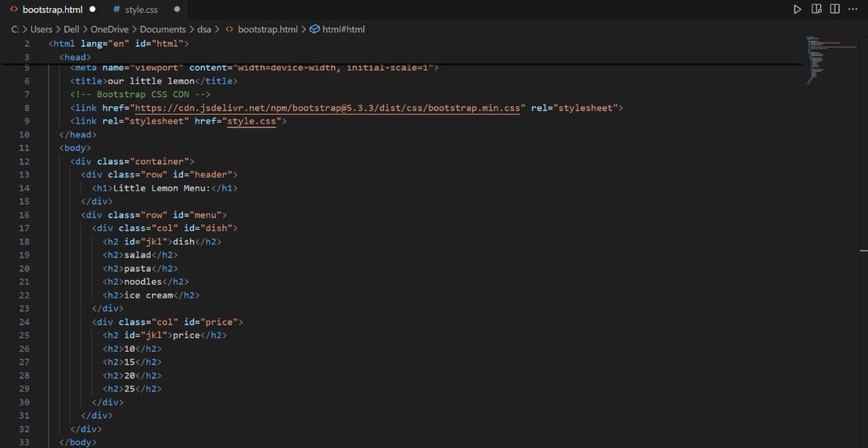The image size is (868, 448).
Task: Open the Dell breadcrumb segment
Action: [72, 30]
